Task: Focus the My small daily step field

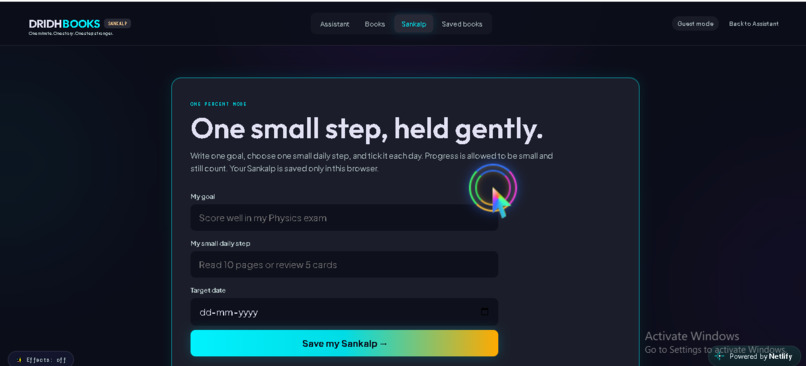Action: [344, 265]
